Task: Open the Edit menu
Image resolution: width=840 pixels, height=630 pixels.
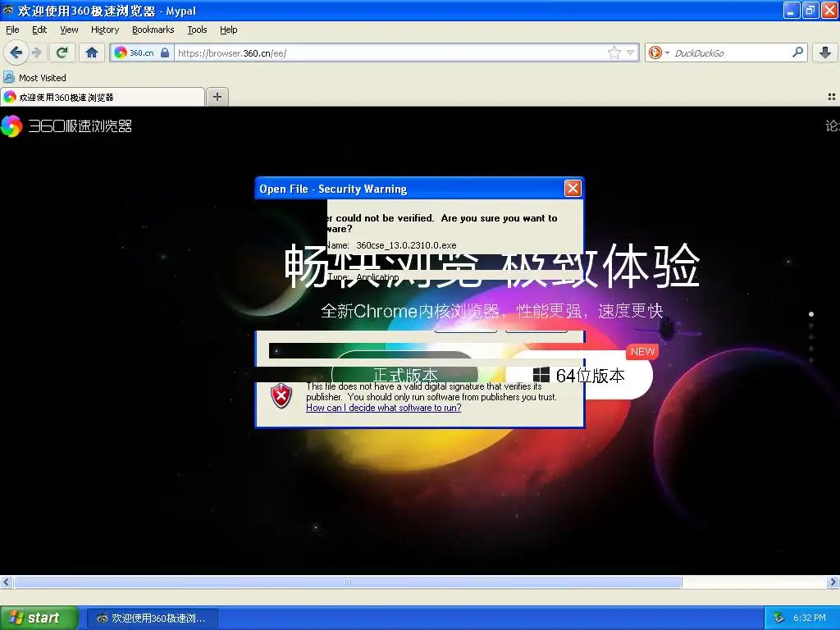Action: tap(39, 30)
